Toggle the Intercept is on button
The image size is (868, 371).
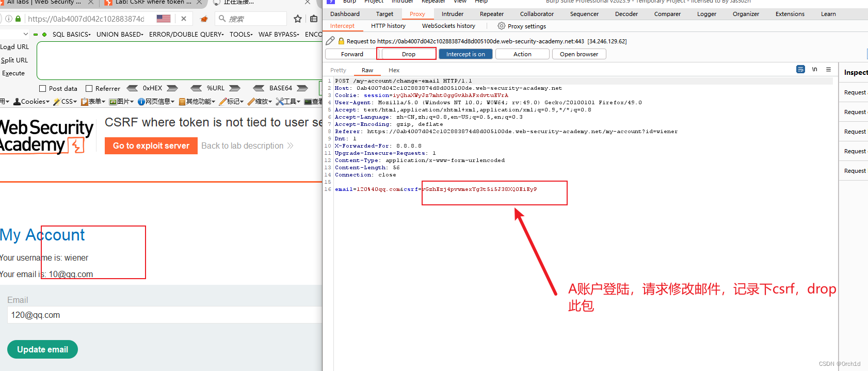click(465, 54)
